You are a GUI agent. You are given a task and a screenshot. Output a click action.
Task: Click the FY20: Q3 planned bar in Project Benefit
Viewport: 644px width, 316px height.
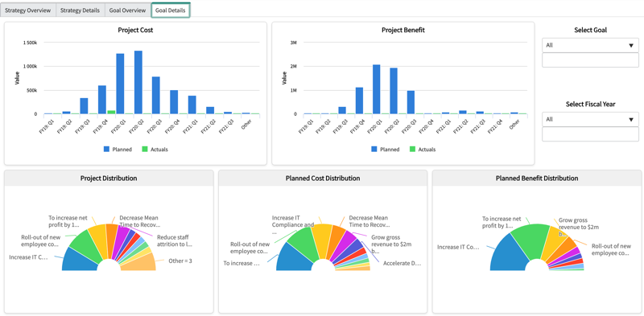411,102
